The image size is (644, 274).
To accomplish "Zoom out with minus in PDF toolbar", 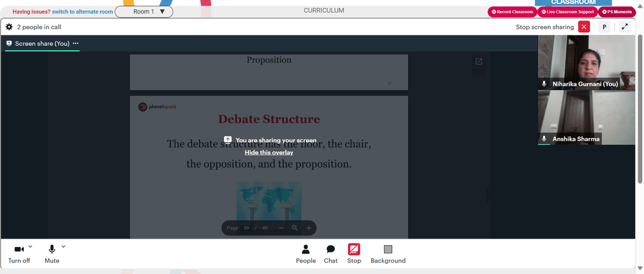I will [281, 228].
